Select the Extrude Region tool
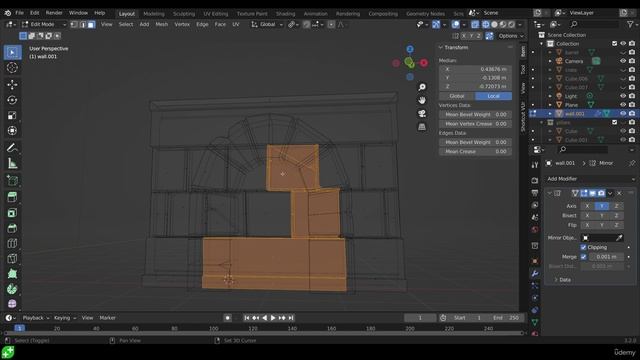 pyautogui.click(x=12, y=197)
